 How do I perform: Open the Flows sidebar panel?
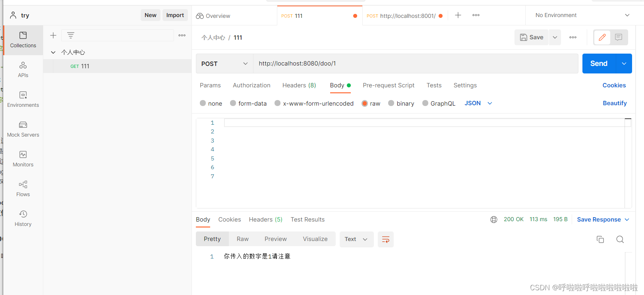point(23,189)
